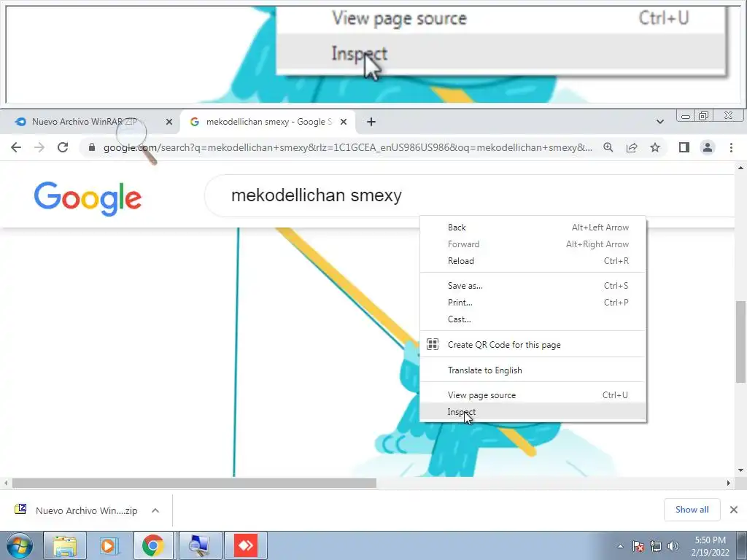Choose Cast... in the context menu

click(x=533, y=319)
